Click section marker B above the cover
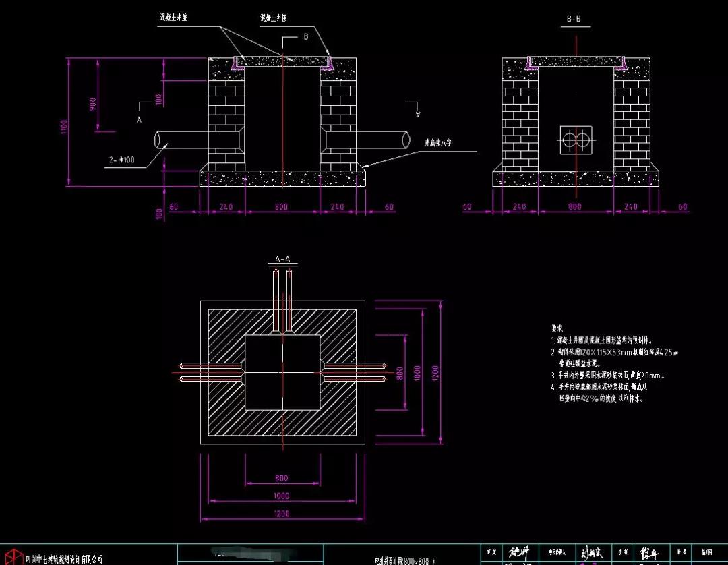The height and width of the screenshot is (565, 728). 305,37
